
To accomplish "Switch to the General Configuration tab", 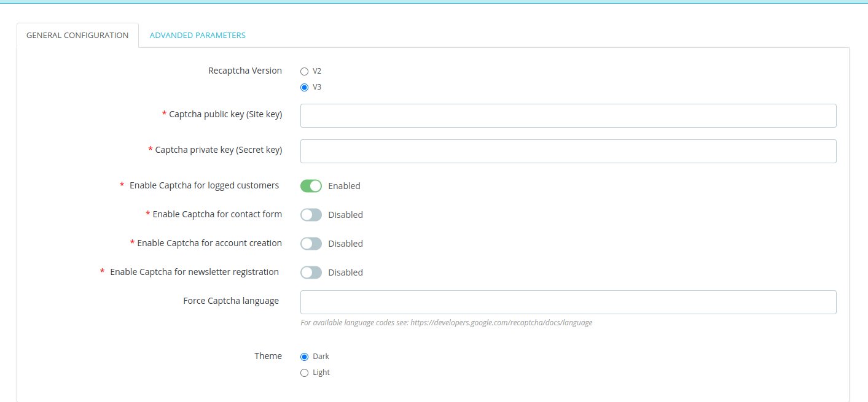I will 77,35.
